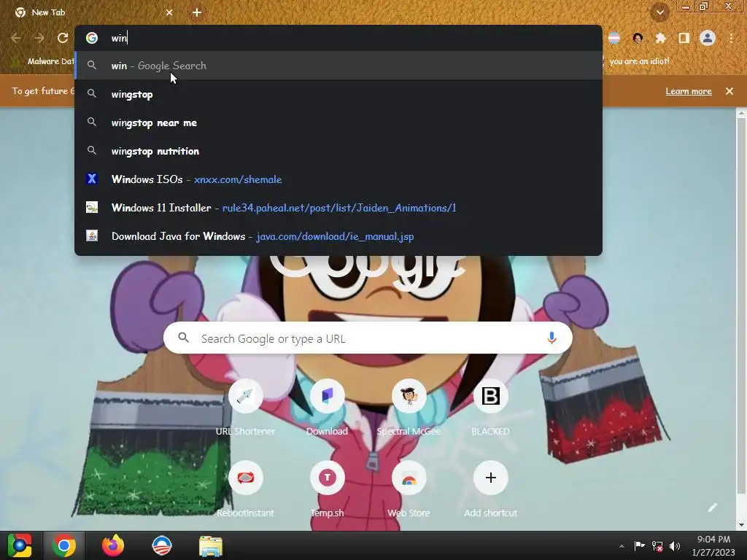Screen dimensions: 747x560
Task: Select the 'Windows 11 Installer' suggestion
Action: pos(338,208)
